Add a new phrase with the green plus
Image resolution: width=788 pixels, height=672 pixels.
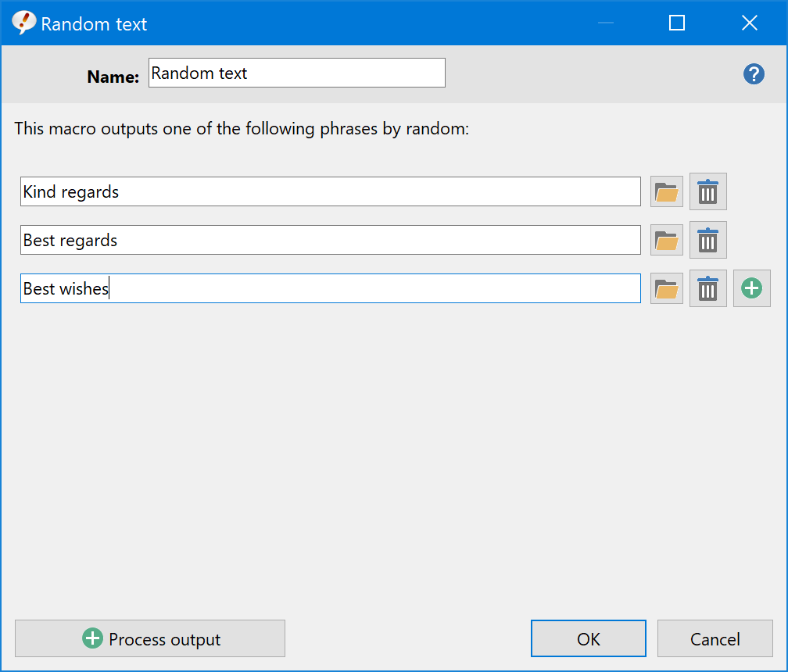(751, 289)
